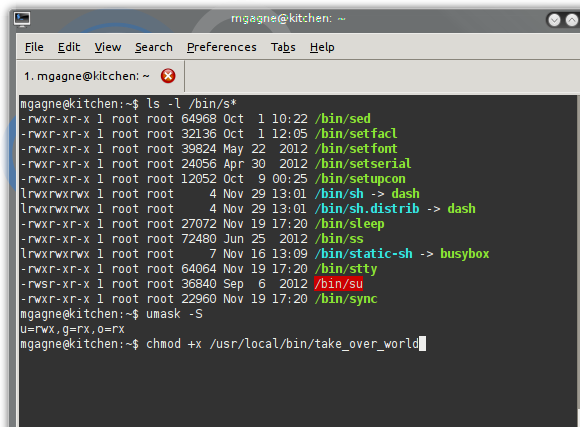This screenshot has width=580, height=427.
Task: Click the terminal icon in title bar
Action: point(22,19)
